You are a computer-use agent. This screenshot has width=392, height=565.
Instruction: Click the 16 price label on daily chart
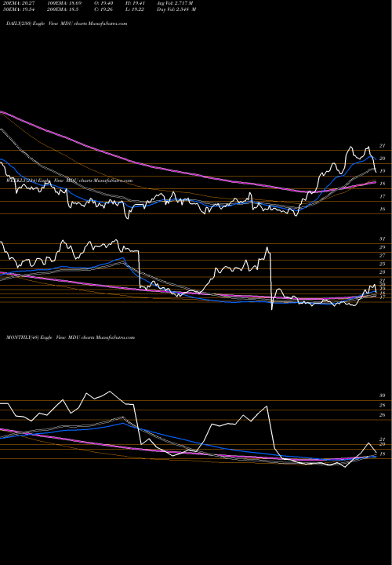click(383, 209)
